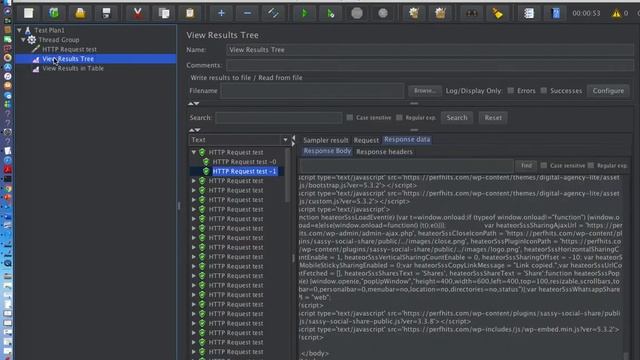Click the Expand All plus icon
This screenshot has width=640, height=360.
pos(221,13)
